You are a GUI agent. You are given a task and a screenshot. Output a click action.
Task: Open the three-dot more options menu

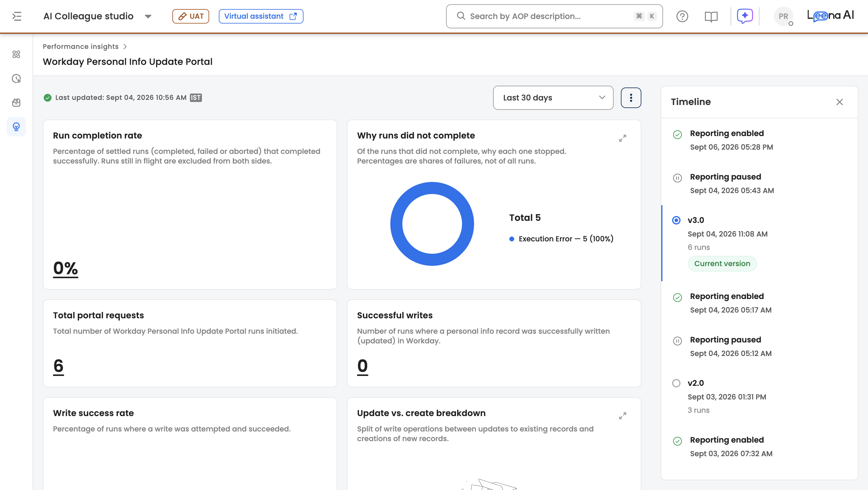tap(631, 98)
